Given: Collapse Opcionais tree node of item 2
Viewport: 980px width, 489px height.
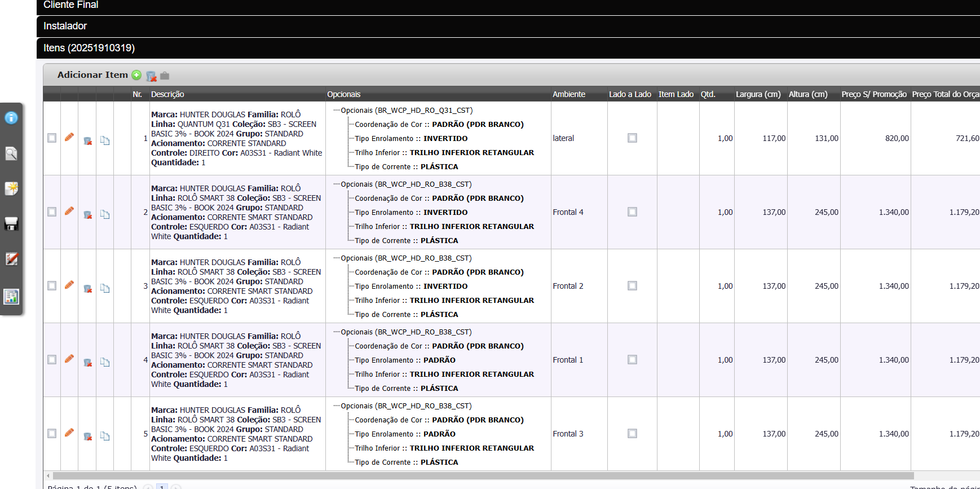Looking at the screenshot, I should click(x=406, y=184).
